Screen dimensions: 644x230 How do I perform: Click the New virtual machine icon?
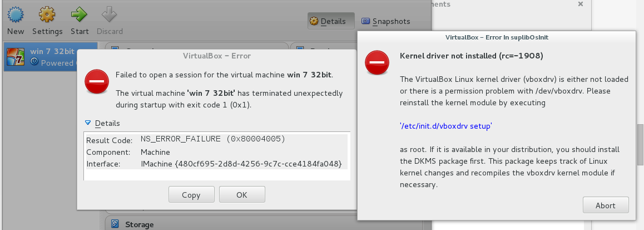[16, 14]
